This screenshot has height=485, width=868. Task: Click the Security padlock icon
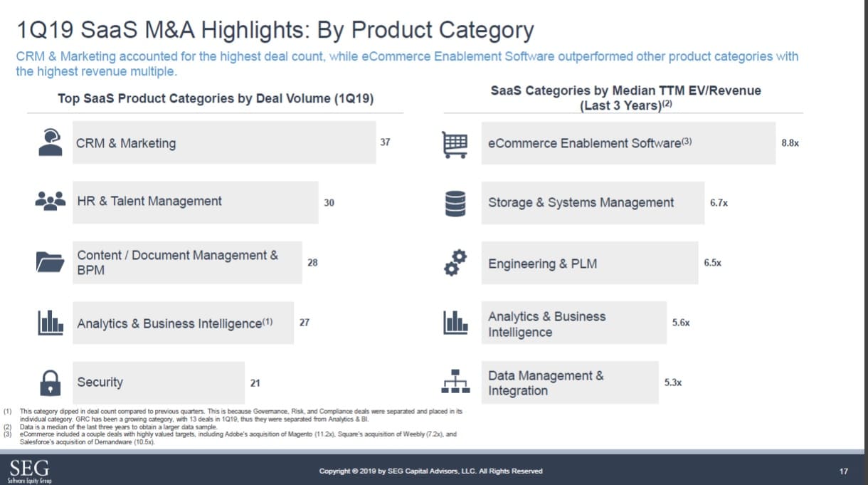50,382
